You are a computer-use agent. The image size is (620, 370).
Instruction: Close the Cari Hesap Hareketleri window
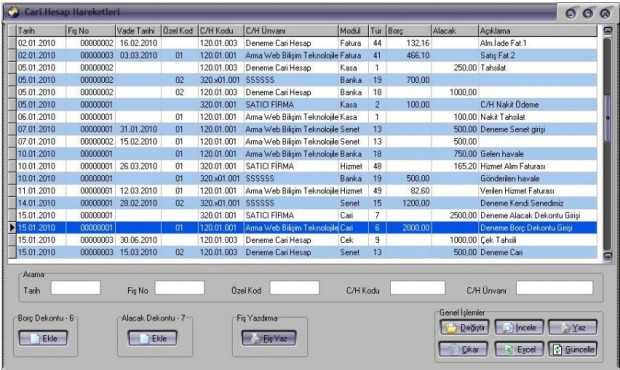(605, 13)
